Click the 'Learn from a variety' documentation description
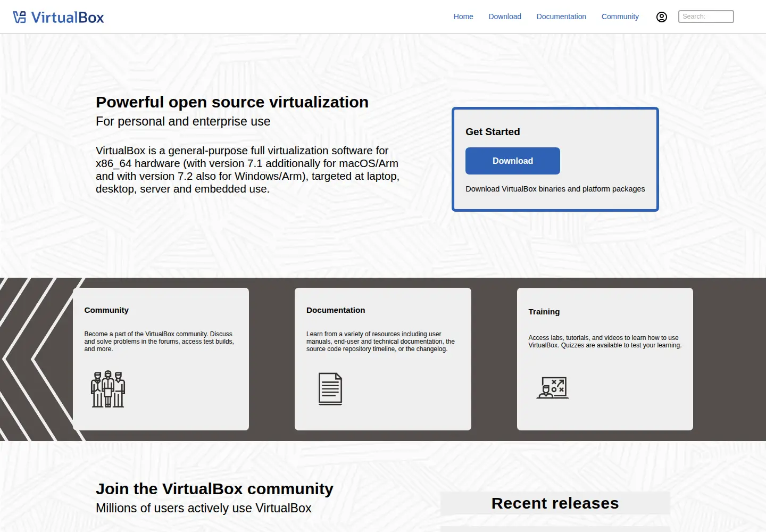Screen dimensions: 766x532 click(380, 342)
